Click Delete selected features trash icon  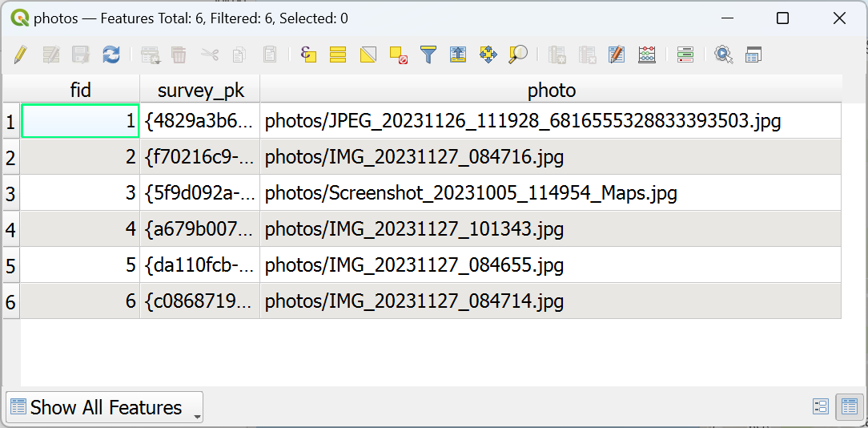[x=179, y=55]
